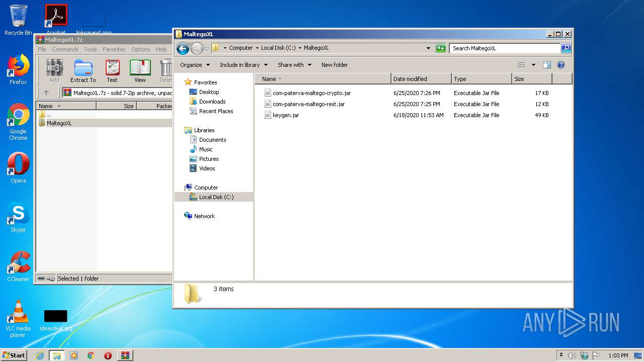Screen dimensions: 644x362
Task: Open VLC media player shortcut
Action: (x=18, y=319)
